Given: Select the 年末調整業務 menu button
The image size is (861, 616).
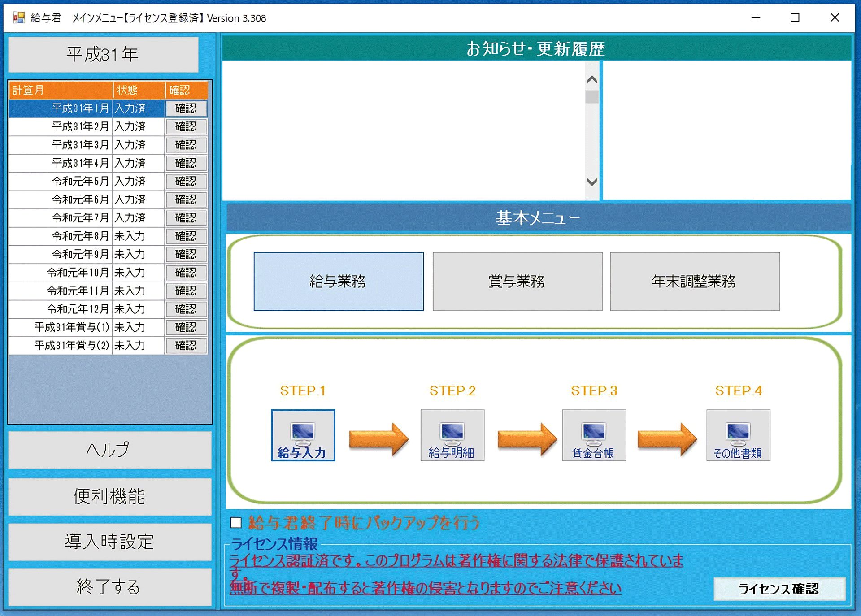Looking at the screenshot, I should (695, 281).
